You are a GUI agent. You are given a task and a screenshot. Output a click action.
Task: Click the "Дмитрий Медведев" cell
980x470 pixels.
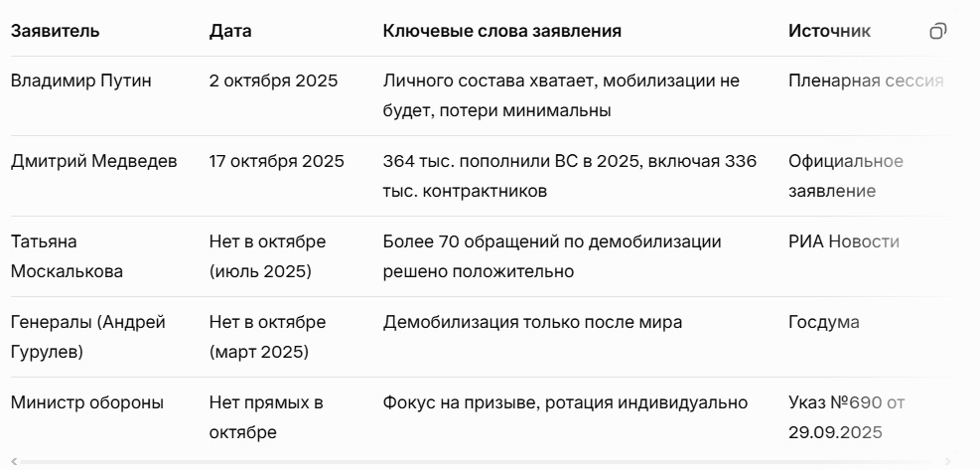pyautogui.click(x=94, y=161)
